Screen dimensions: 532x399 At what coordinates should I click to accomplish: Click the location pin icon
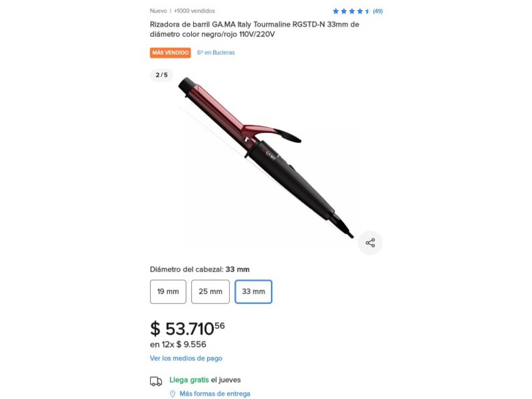click(x=172, y=394)
